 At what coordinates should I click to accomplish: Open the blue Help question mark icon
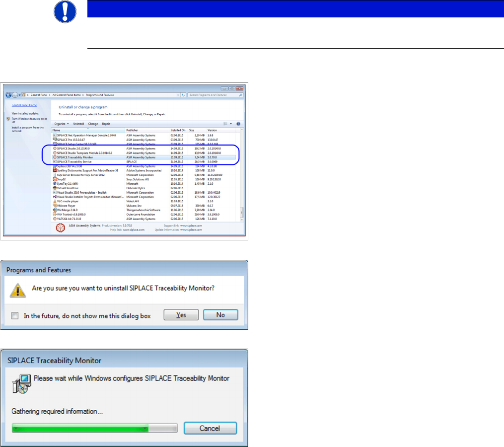(238, 124)
